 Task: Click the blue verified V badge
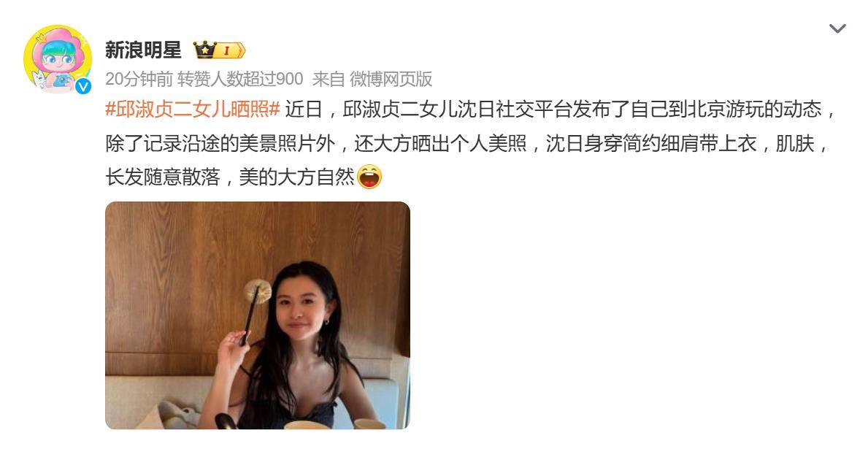(83, 86)
